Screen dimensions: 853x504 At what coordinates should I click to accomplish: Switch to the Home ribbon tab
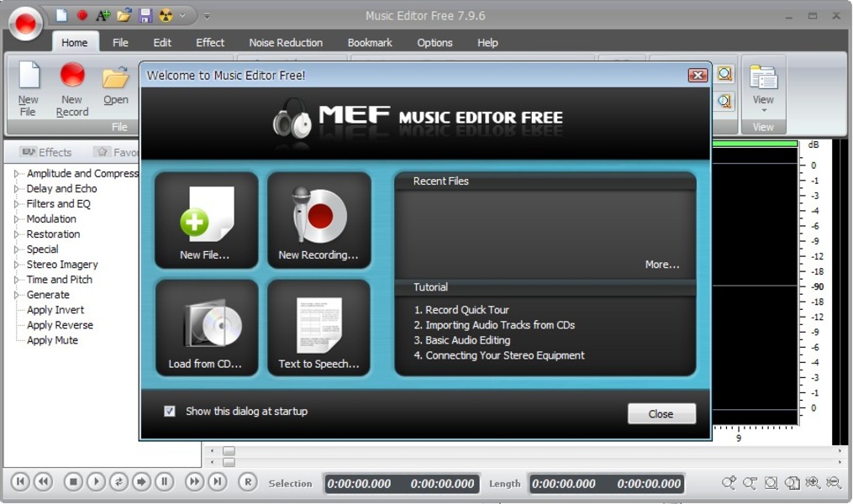point(75,42)
